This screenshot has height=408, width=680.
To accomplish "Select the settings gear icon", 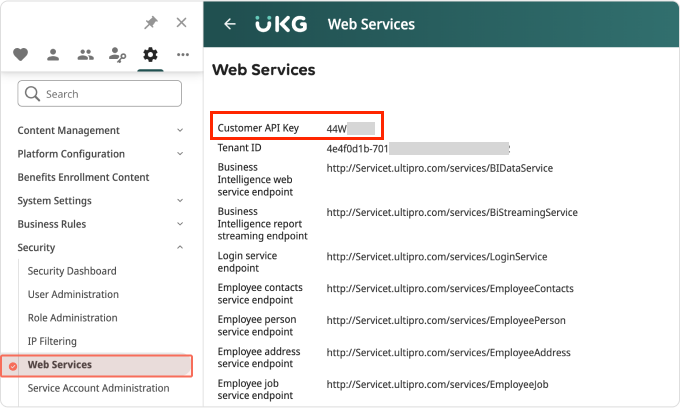I will pos(150,55).
